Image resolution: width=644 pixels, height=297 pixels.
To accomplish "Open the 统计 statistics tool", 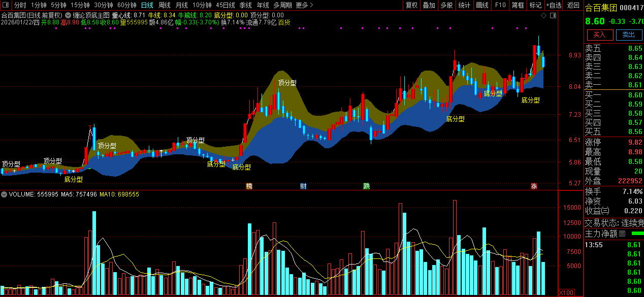I will (464, 5).
